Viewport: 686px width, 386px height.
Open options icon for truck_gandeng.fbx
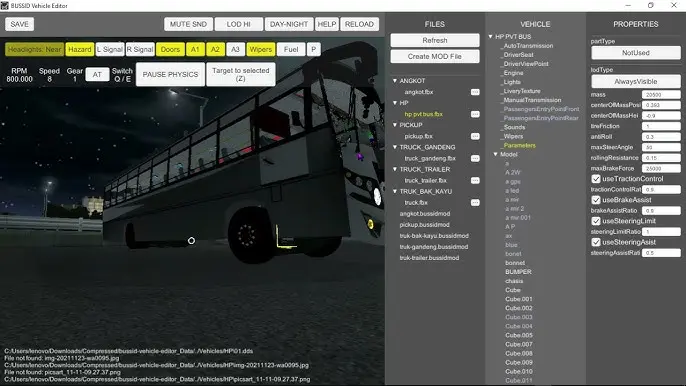coord(475,158)
